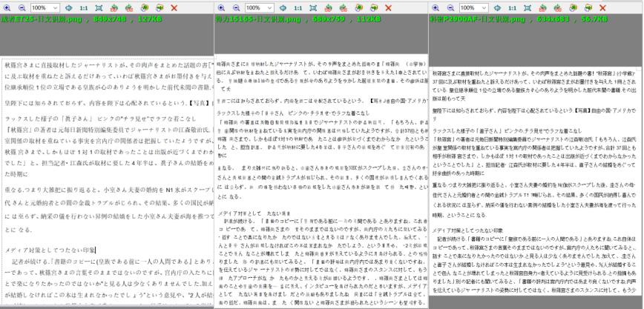This screenshot has width=644, height=309.
Task: Click the scanned Japanese text image in left pane
Action: click(x=107, y=181)
